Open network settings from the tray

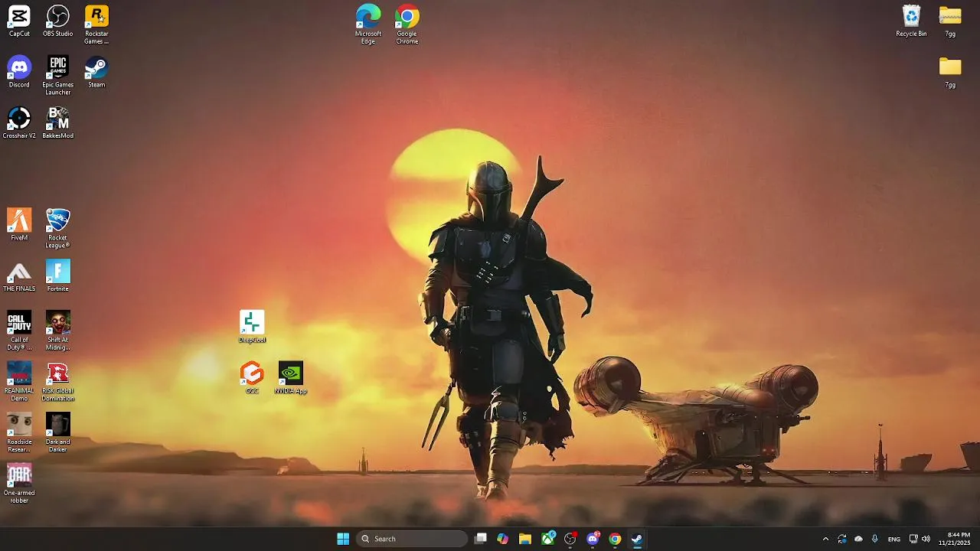point(913,539)
